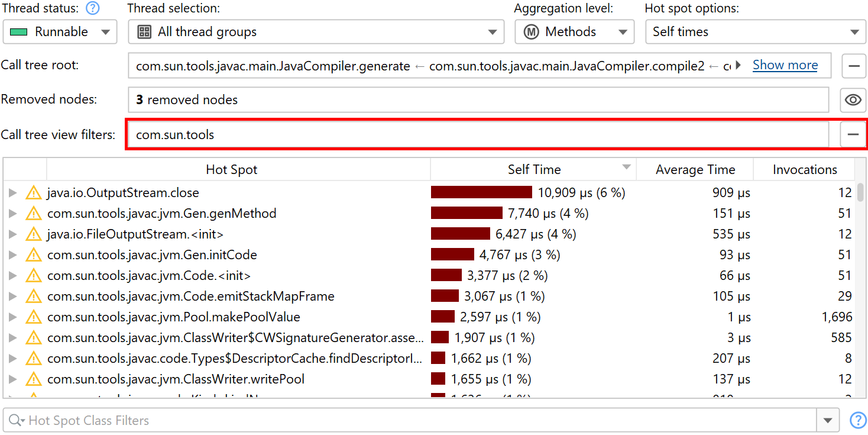Image resolution: width=868 pixels, height=435 pixels.
Task: Click the warning icon beside Gen.genMethod
Action: [x=33, y=214]
